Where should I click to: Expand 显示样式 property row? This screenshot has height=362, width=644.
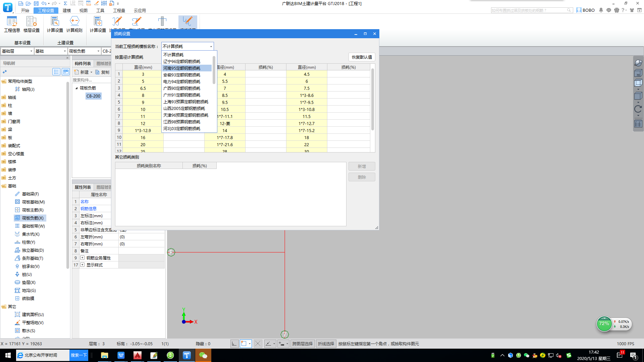click(82, 265)
